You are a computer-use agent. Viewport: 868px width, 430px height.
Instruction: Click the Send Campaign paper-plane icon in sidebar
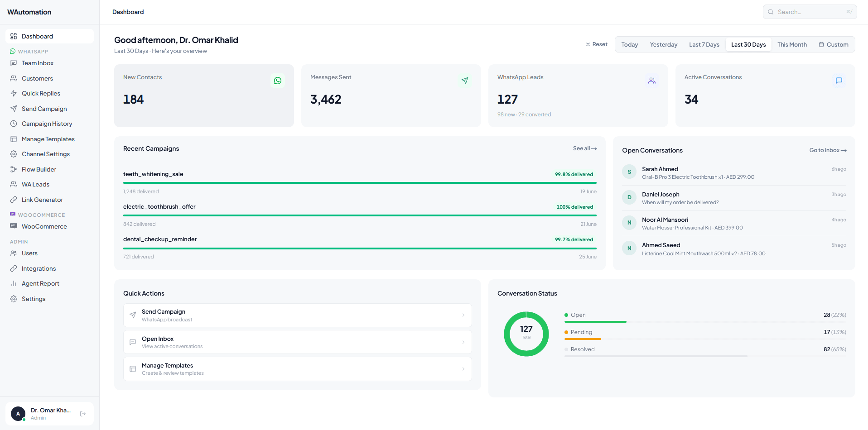(14, 109)
